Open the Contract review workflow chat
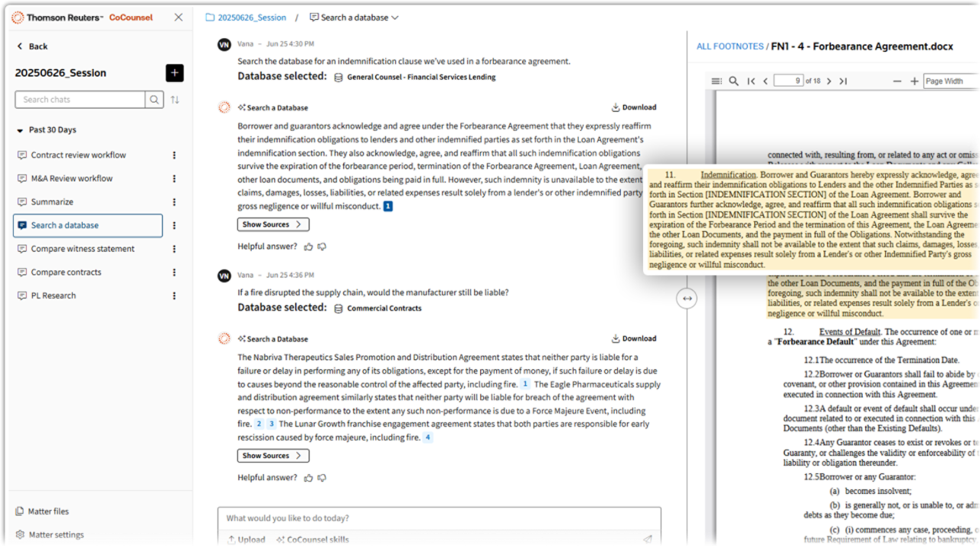The image size is (980, 546). pos(78,155)
